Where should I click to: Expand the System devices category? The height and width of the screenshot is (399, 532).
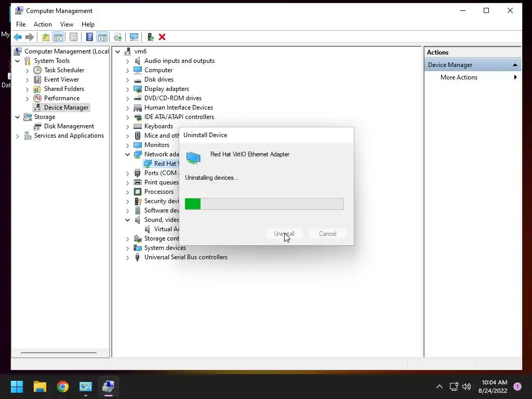[x=127, y=248]
